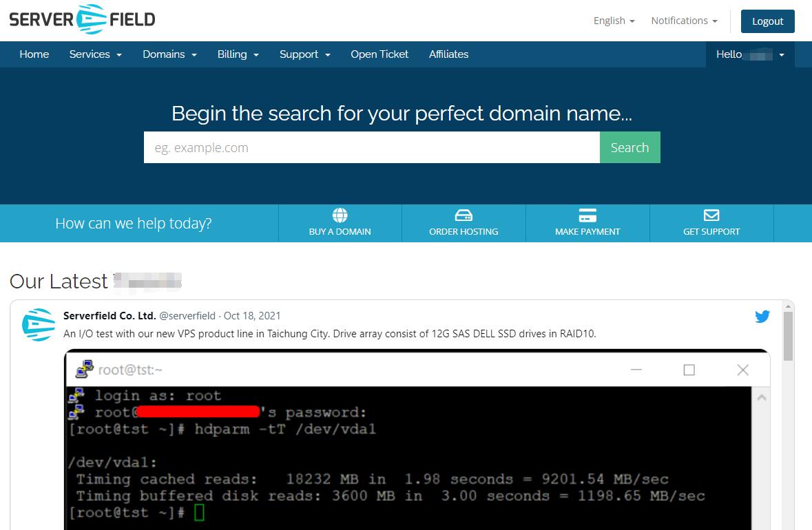This screenshot has height=530, width=812.
Task: Click the Get Support envelope icon
Action: point(711,215)
